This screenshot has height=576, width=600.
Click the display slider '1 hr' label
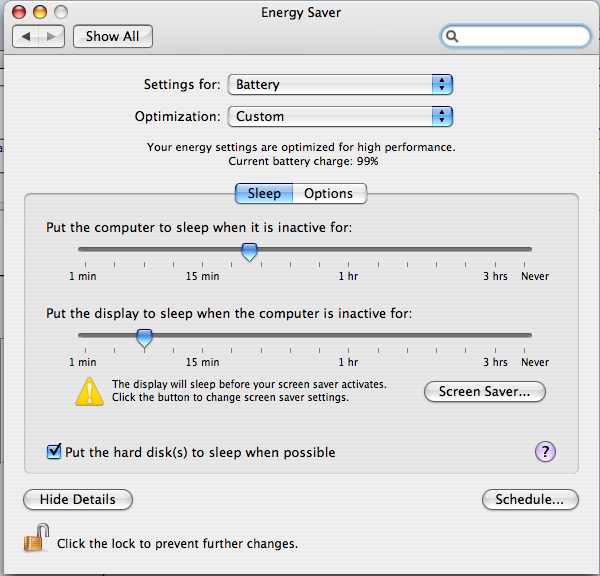[x=348, y=362]
